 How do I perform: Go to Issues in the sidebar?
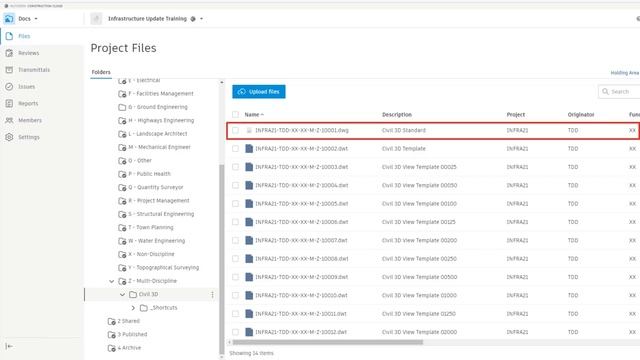point(26,87)
